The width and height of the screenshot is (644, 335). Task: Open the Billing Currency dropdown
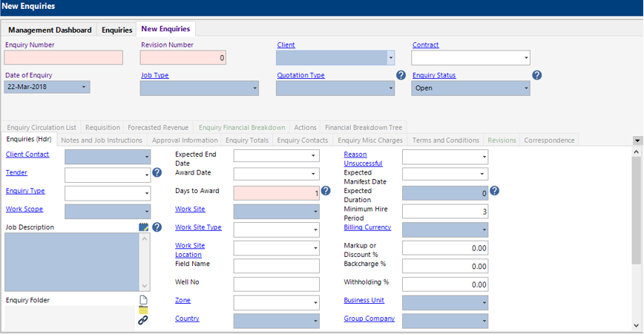click(484, 230)
